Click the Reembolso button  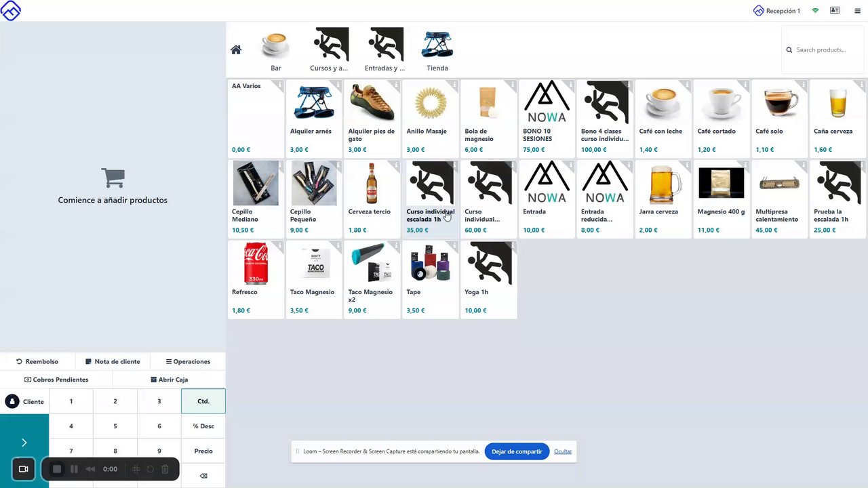[37, 361]
